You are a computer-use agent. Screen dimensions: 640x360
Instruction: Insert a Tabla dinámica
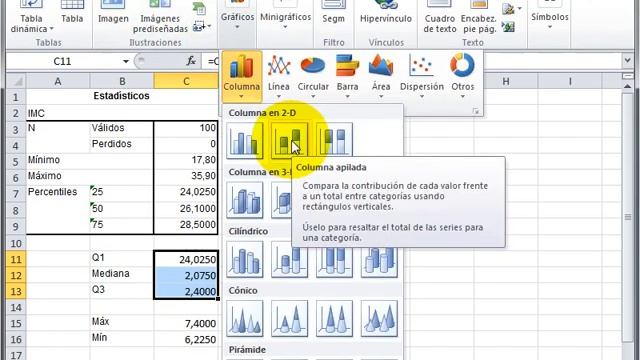click(x=31, y=17)
